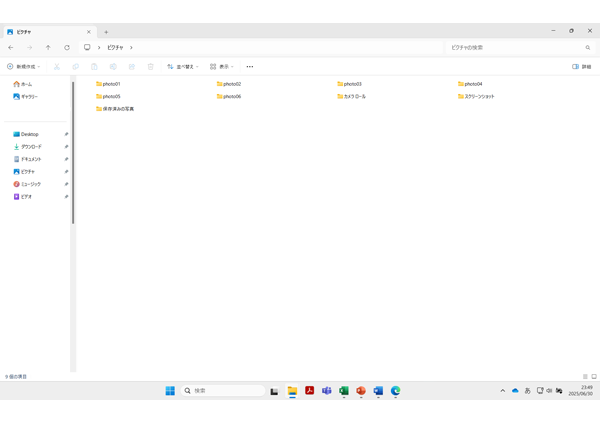
Task: Open ギャラリー in the sidebar
Action: click(x=28, y=97)
